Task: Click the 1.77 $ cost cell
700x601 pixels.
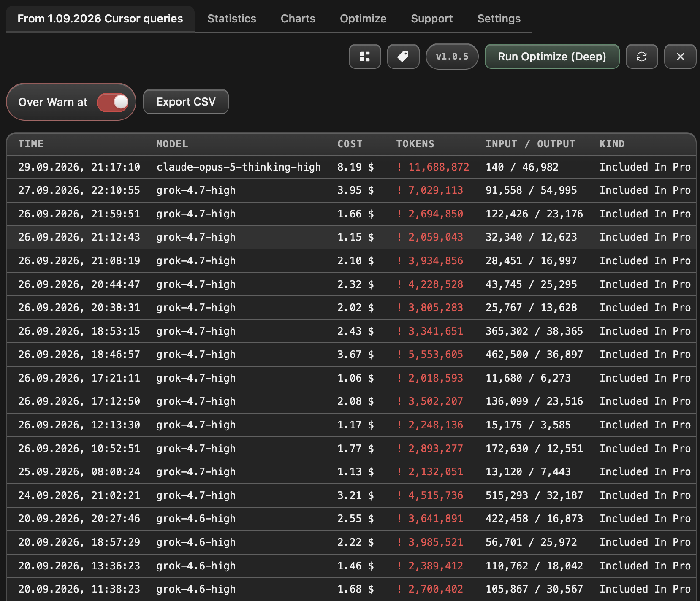Action: point(355,449)
